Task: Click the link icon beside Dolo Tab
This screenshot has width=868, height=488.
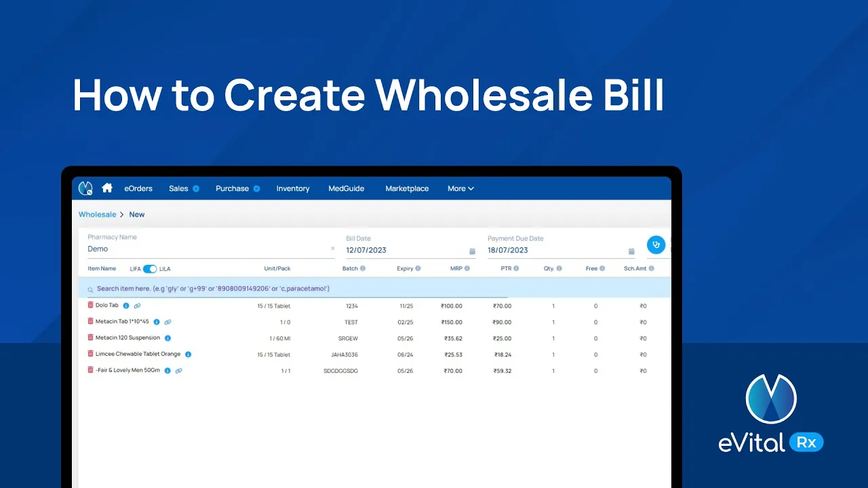Action: point(137,306)
